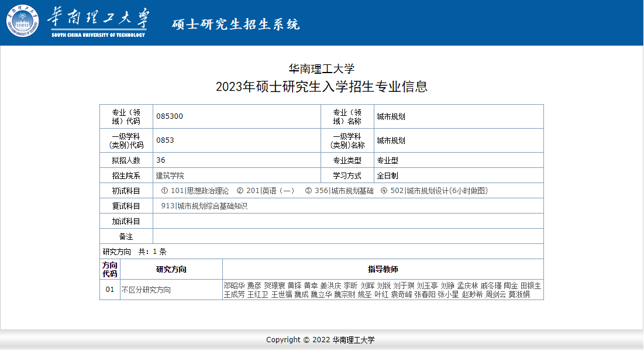644x351 pixels.
Task: Select the 2023年硕士研究生入学招生专业信息 title
Action: coord(322,87)
